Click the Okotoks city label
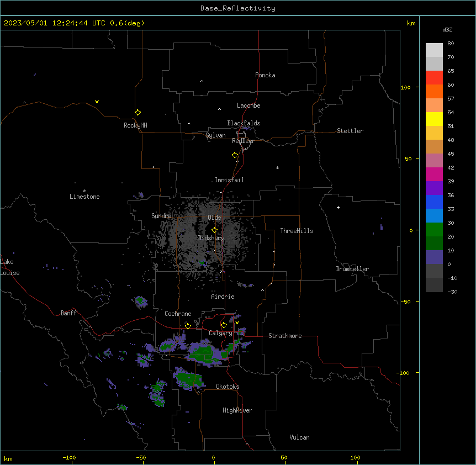Screen dimensions: 476x465 pyautogui.click(x=228, y=387)
